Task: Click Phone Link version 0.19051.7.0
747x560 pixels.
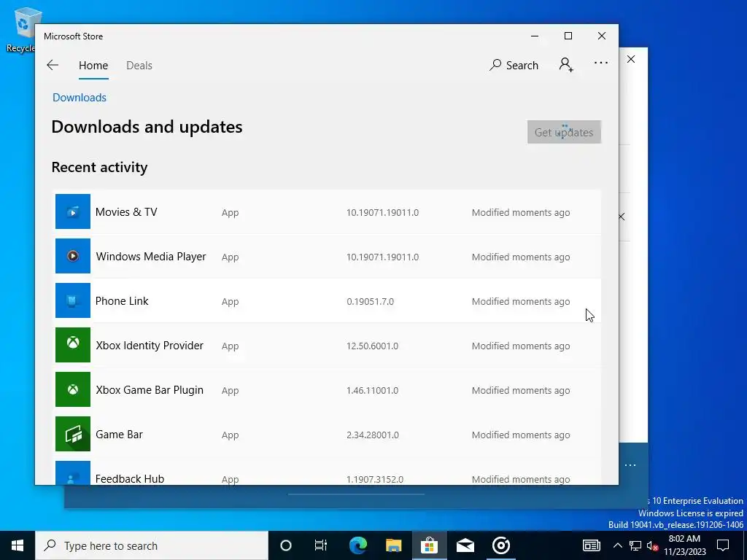Action: coord(370,301)
